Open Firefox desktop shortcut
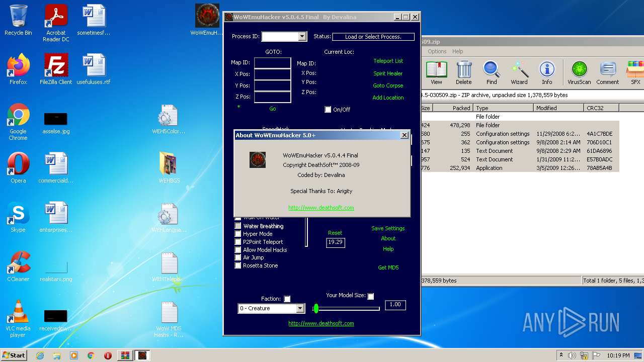The width and height of the screenshot is (644, 362). tap(18, 69)
